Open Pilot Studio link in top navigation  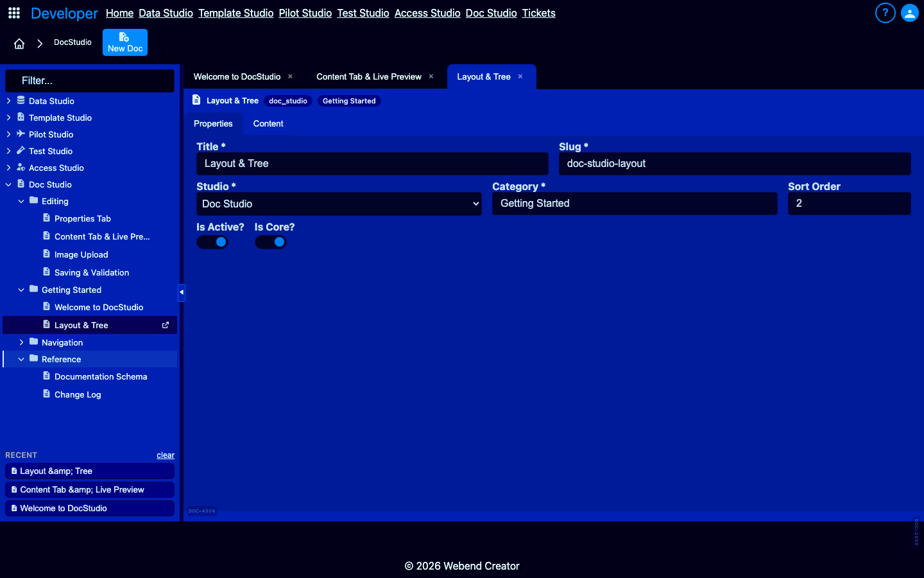(305, 13)
